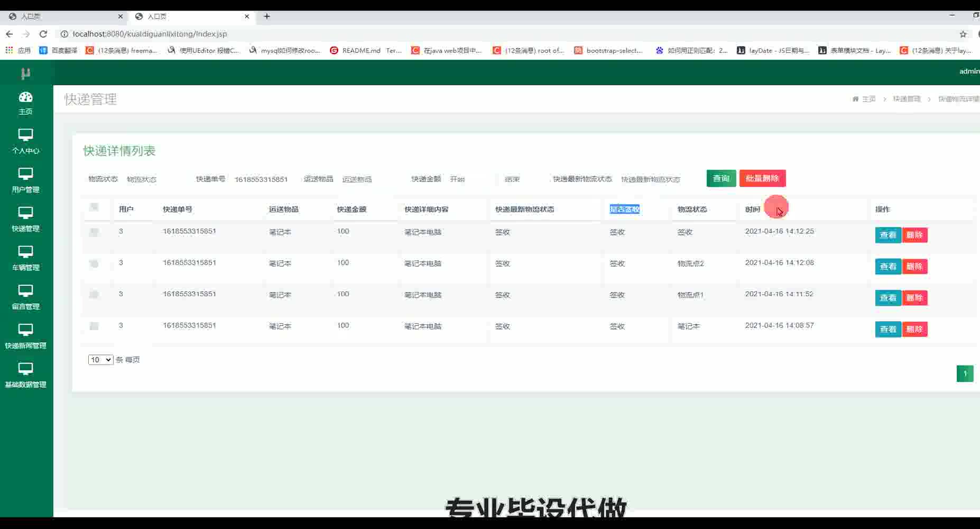Viewport: 980px width, 529px height.
Task: Switch to the first 入口页 browser tab
Action: [x=63, y=16]
